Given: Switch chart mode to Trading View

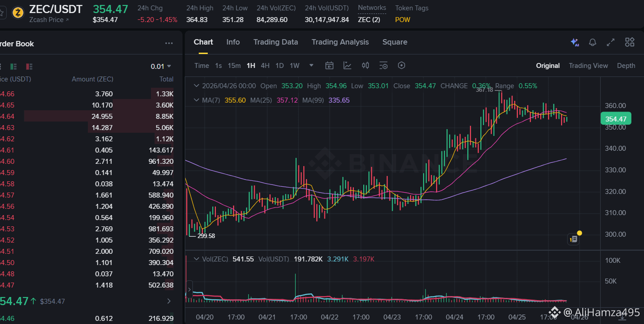Looking at the screenshot, I should point(588,66).
